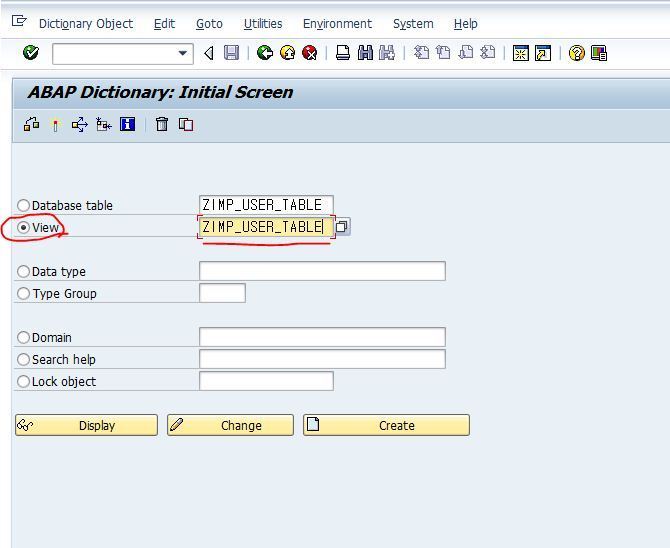670x548 pixels.
Task: Click the Check object icon
Action: coord(31,124)
